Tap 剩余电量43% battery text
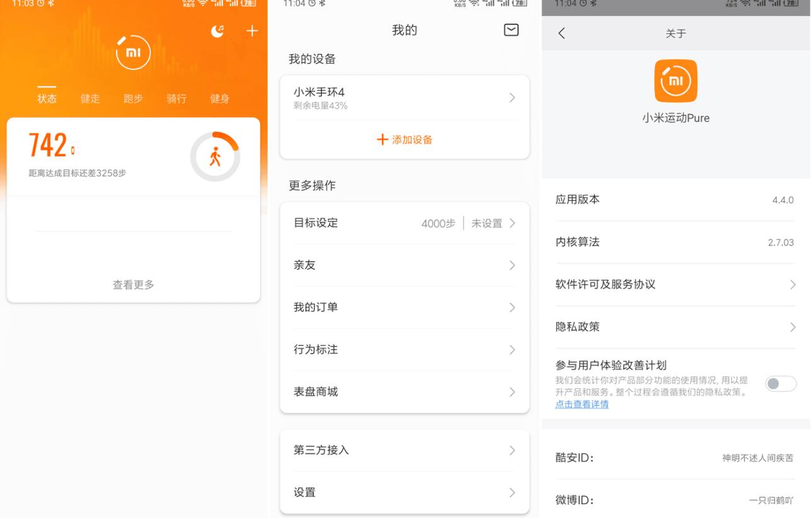 click(x=321, y=106)
